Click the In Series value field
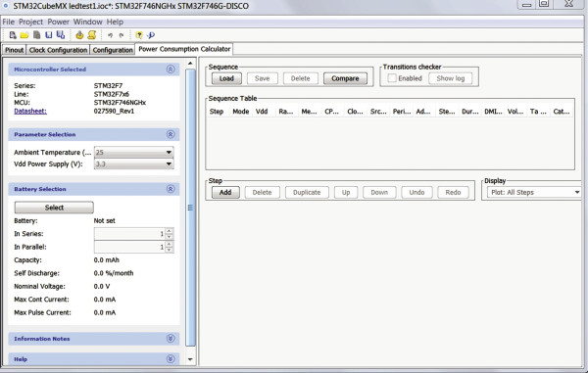Viewport: 588px width, 373px height. coord(129,234)
